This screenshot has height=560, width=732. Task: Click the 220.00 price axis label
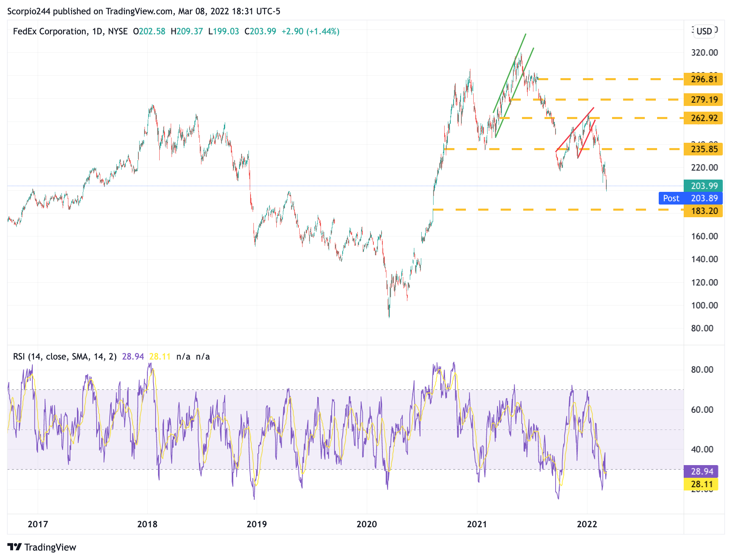pyautogui.click(x=704, y=168)
